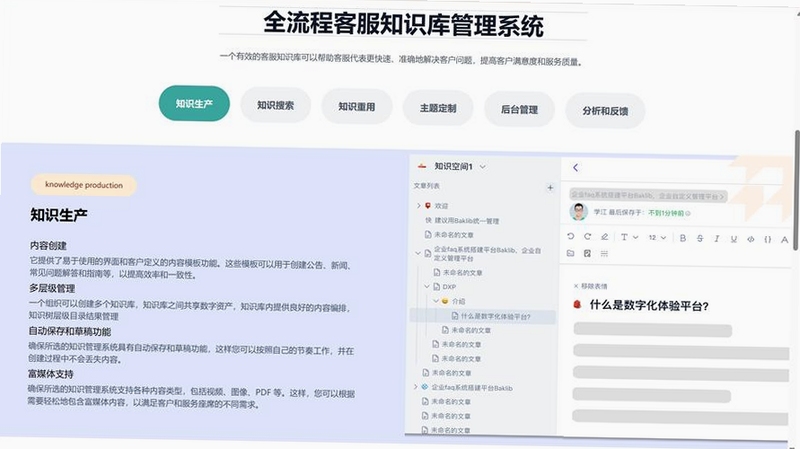800x449 pixels.
Task: Open the font size 12 dropdown
Action: tap(657, 238)
